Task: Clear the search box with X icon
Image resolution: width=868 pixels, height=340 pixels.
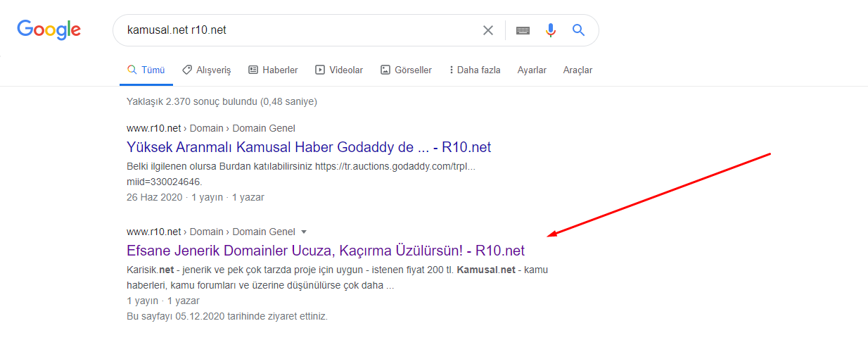Action: (488, 30)
